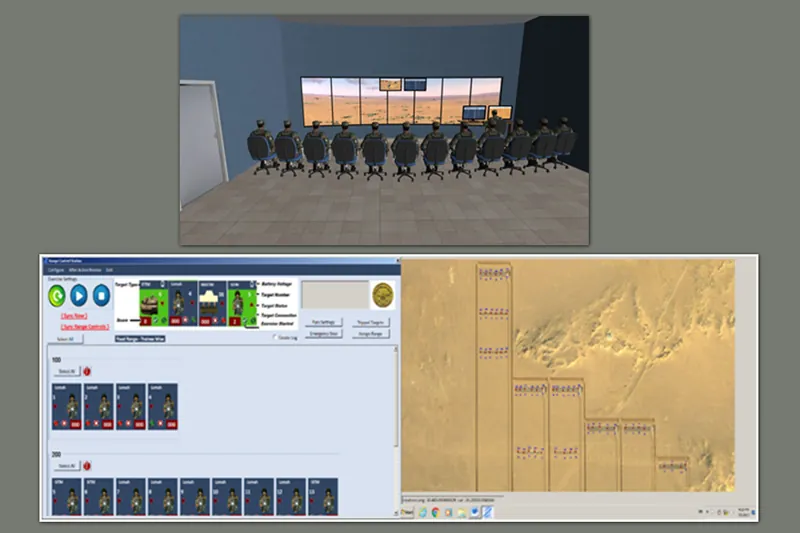Select target card number 1 in 100 group
This screenshot has width=800, height=533.
click(x=66, y=407)
